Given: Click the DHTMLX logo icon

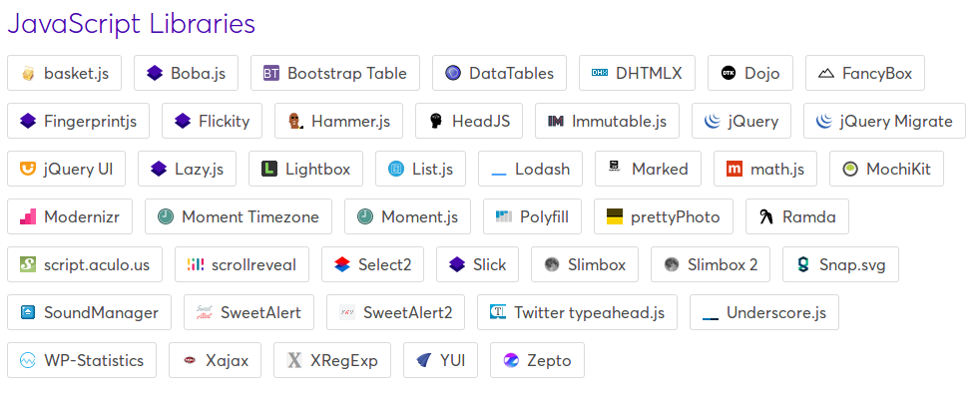Looking at the screenshot, I should tap(600, 73).
